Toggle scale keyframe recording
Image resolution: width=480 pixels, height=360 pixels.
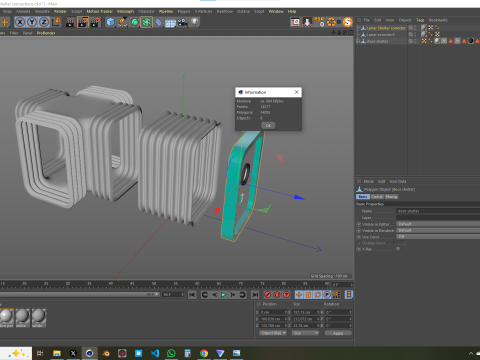pos(308,295)
